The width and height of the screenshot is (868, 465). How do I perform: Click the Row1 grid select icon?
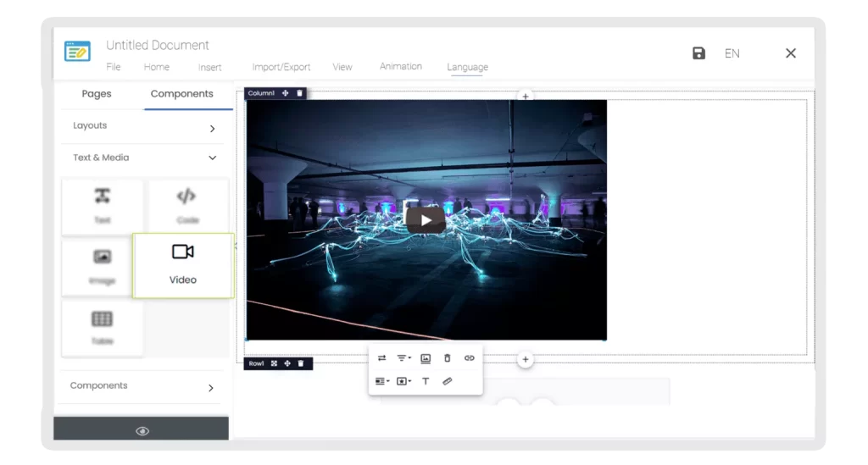click(x=274, y=363)
